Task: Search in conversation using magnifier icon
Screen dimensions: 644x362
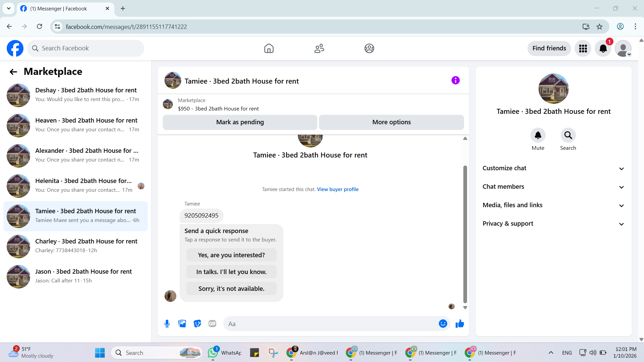Action: pos(568,135)
